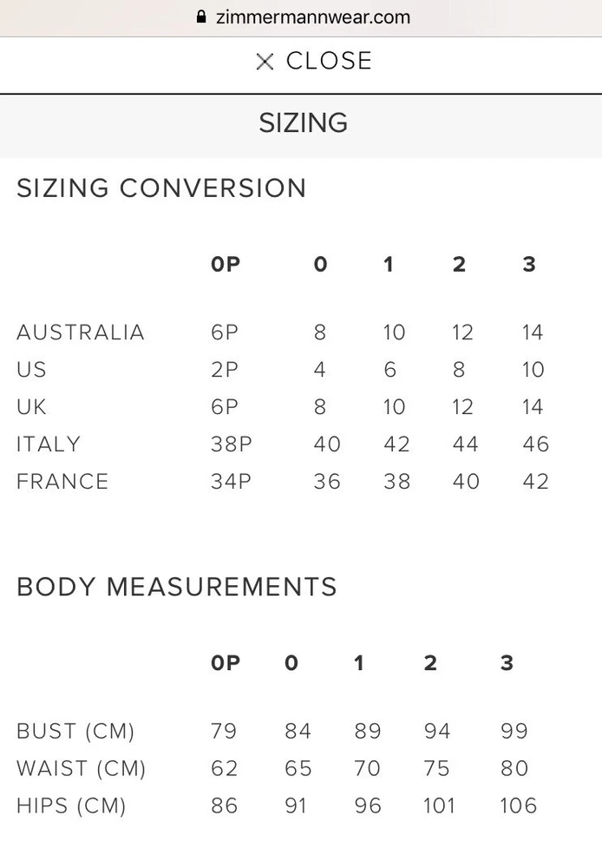Select the zimmermannwear.com URL text
Image resolution: width=602 pixels, height=868 pixels.
pos(312,17)
